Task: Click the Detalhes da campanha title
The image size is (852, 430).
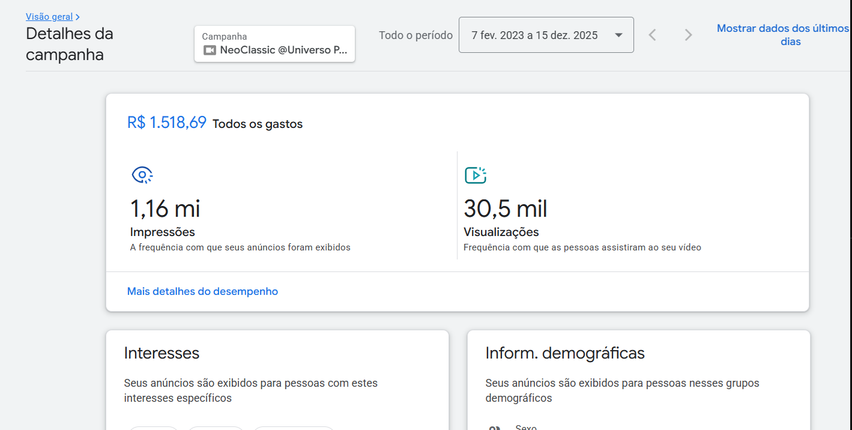Action: click(70, 44)
